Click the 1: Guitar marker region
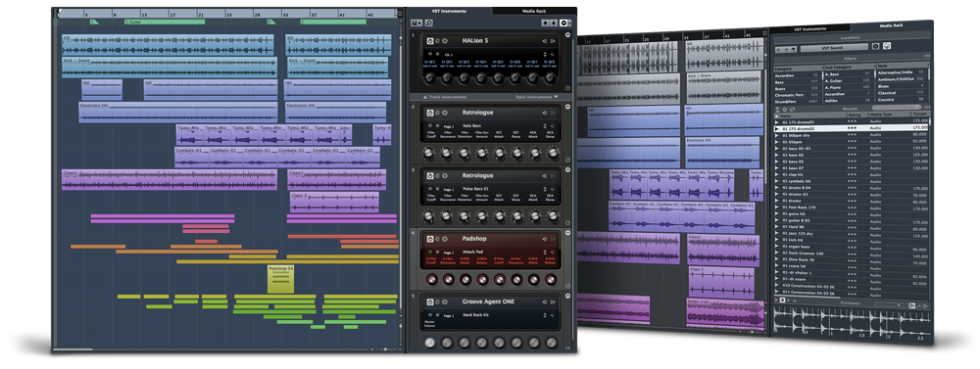The image size is (980, 369). [165, 22]
